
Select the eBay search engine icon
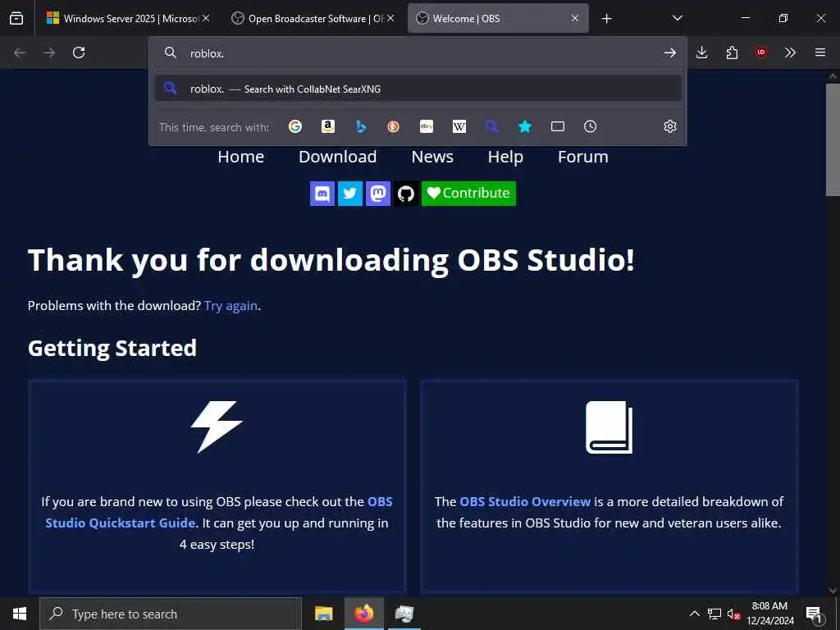click(x=427, y=126)
